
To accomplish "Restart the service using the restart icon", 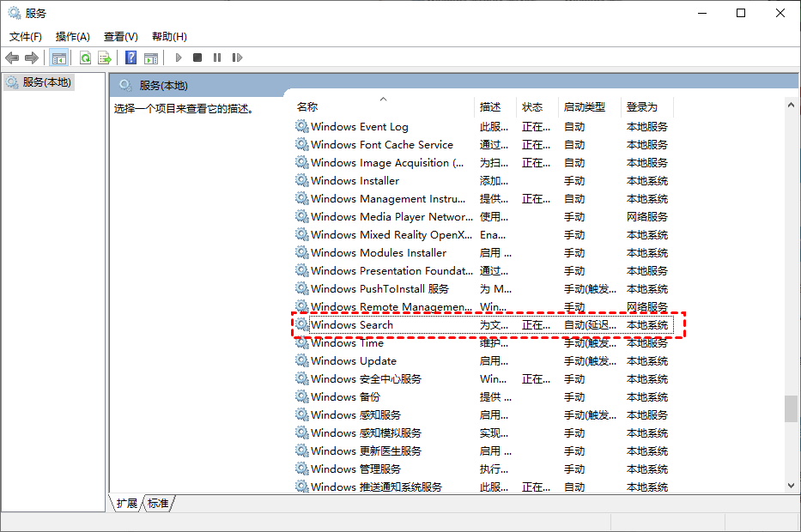I will tap(237, 57).
